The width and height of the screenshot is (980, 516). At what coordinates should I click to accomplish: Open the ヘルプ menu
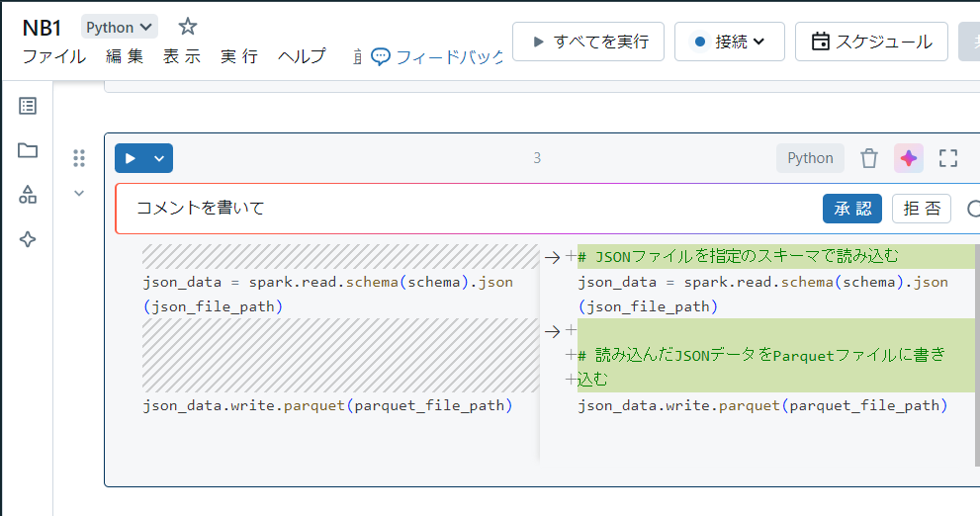(302, 56)
